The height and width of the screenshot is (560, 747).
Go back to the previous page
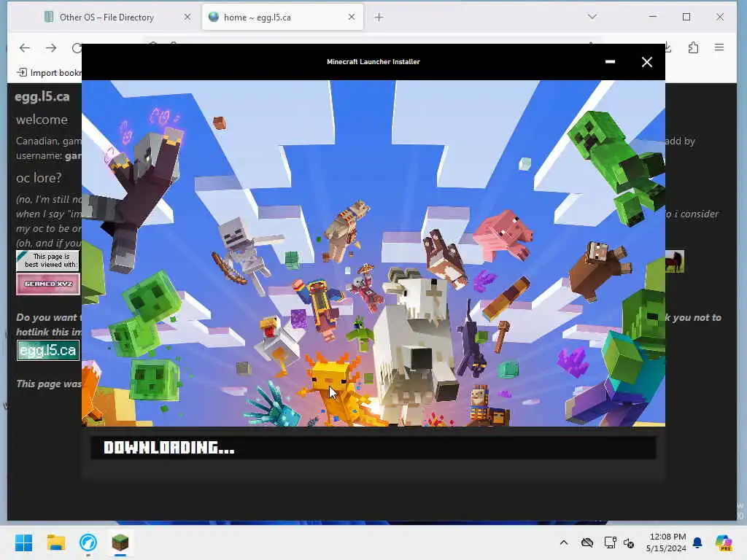coord(25,47)
